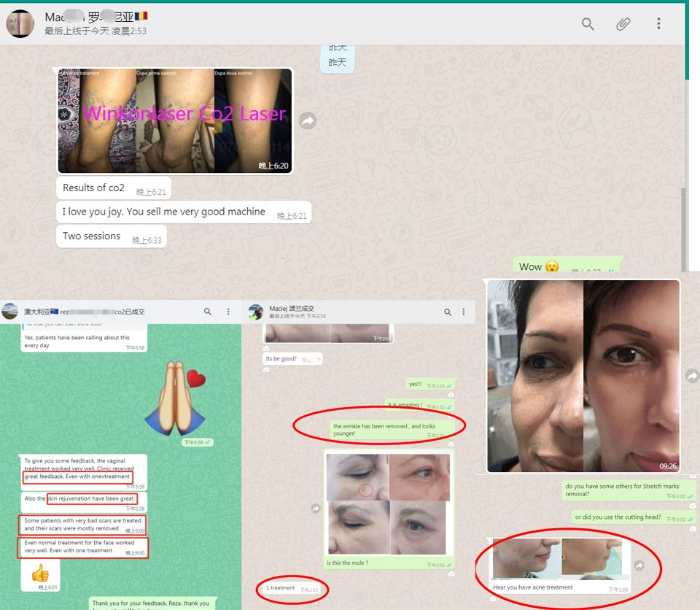Open the acne treatment before-after image
Image resolution: width=700 pixels, height=610 pixels.
(558, 560)
